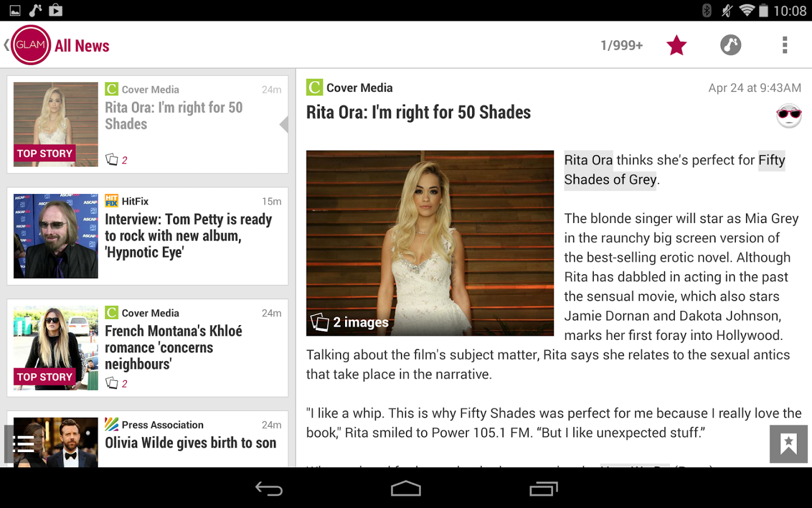Tap the Bluetooth status icon
The width and height of the screenshot is (812, 508).
pos(707,10)
